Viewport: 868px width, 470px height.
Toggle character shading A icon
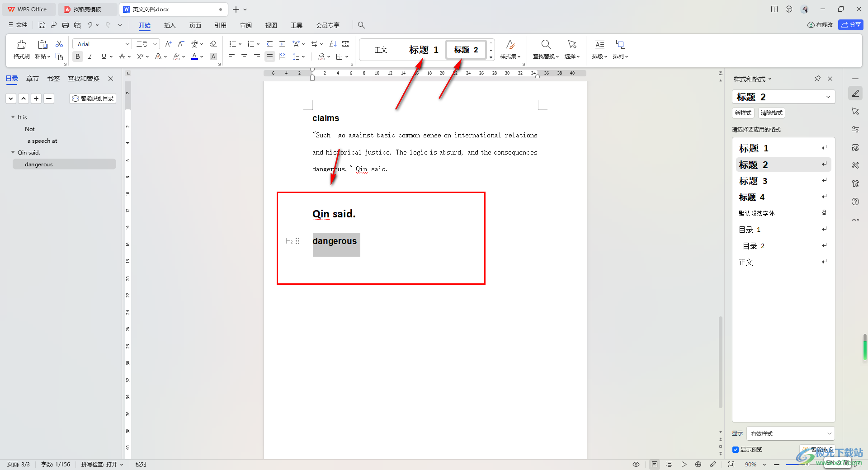[x=213, y=56]
